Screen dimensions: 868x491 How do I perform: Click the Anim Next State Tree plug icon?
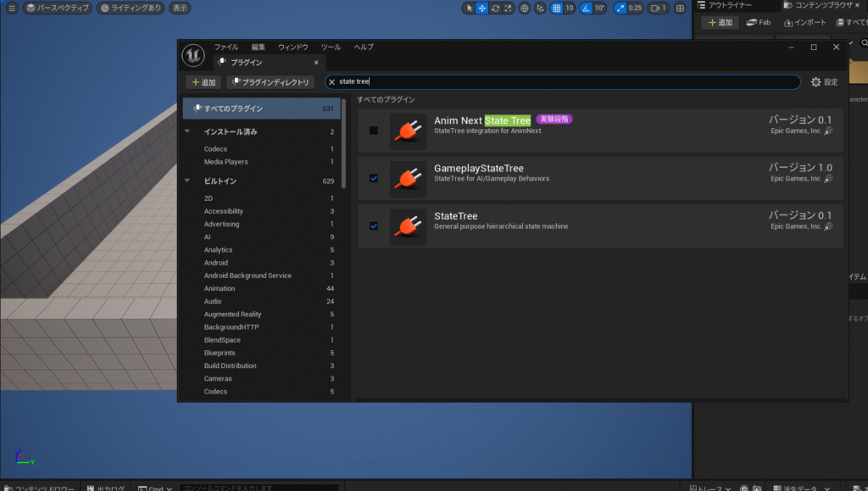(408, 131)
